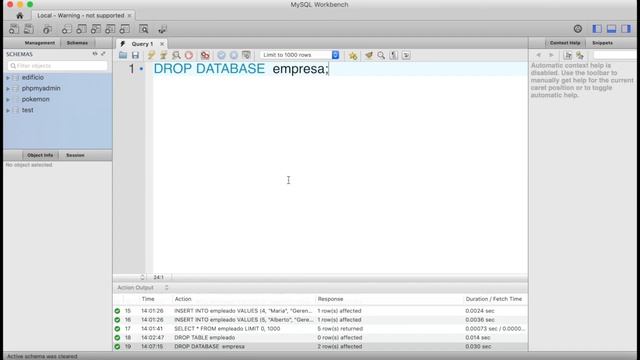The width and height of the screenshot is (640, 360).
Task: Stop the running query with the red stop icon
Action: click(x=189, y=55)
